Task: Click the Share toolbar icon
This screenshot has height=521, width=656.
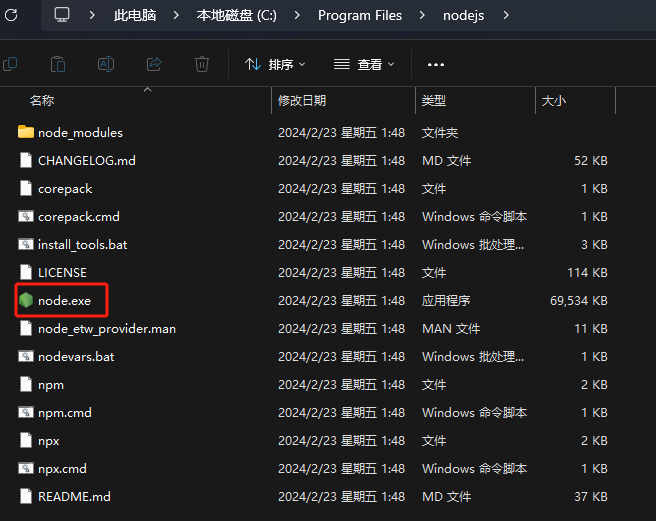Action: click(154, 64)
